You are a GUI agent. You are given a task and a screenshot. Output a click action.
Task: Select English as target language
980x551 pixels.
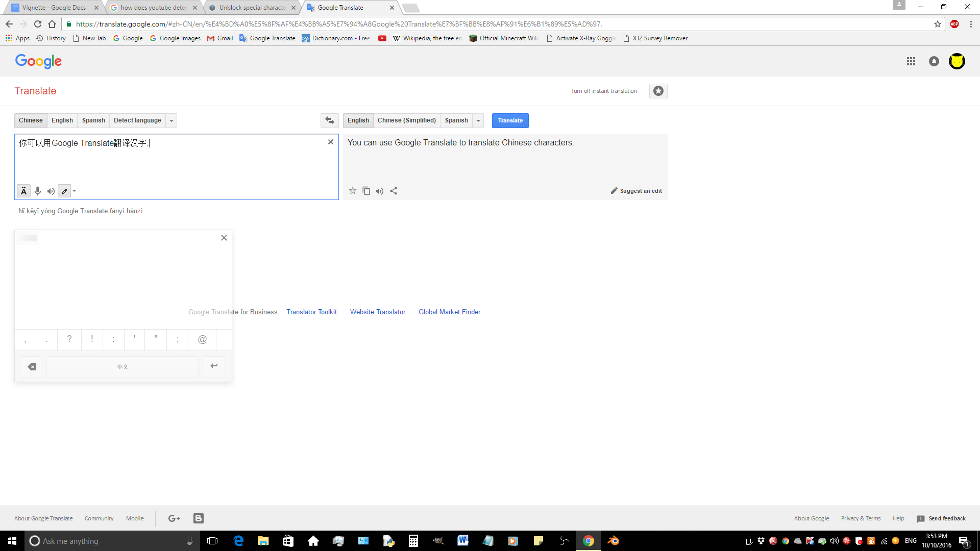click(x=358, y=120)
